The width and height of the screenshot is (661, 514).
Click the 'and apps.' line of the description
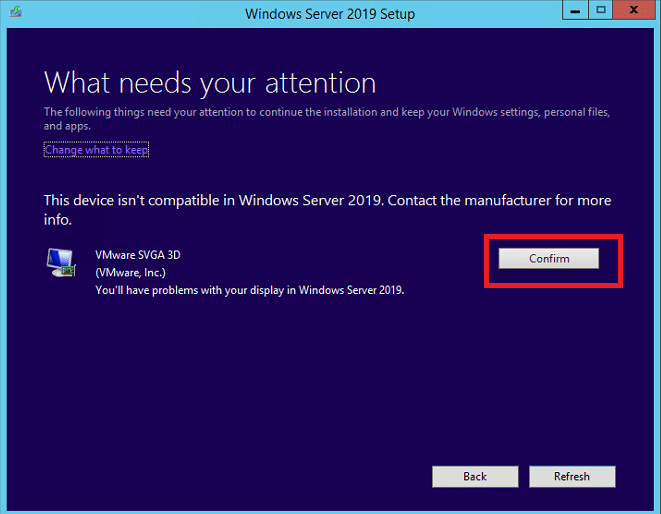(x=67, y=126)
